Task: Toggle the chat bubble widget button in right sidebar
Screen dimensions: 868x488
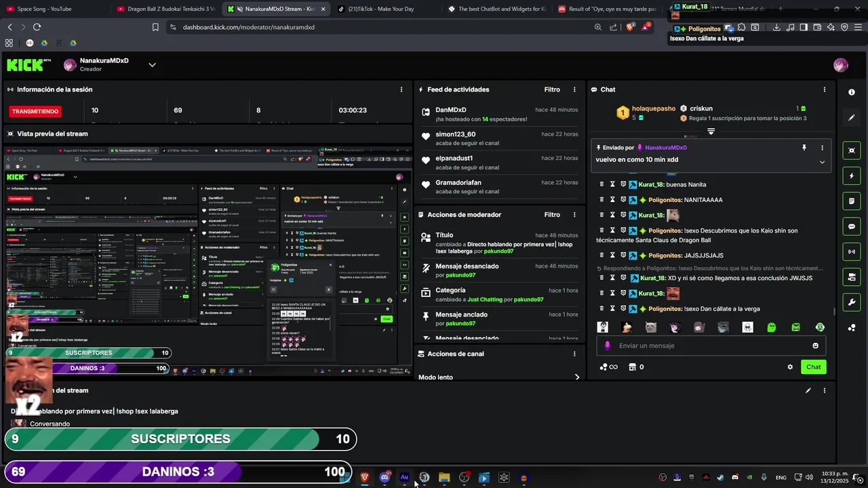Action: pyautogui.click(x=851, y=226)
